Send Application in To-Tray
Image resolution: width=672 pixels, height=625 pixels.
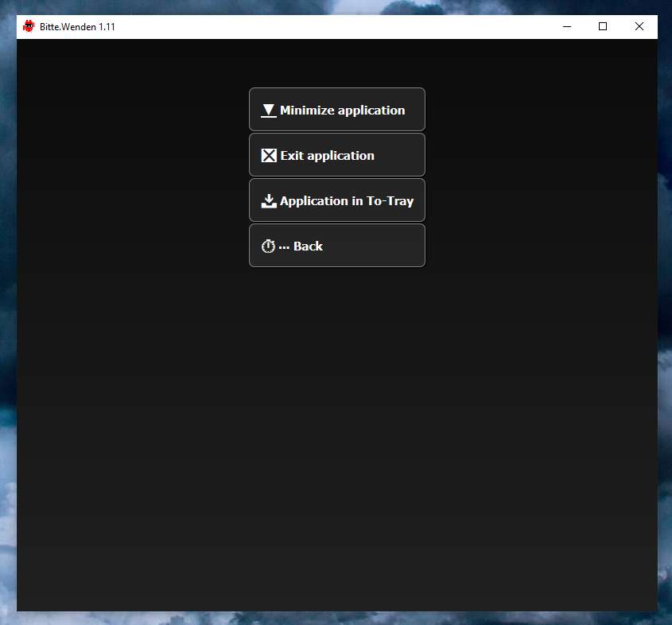tap(337, 200)
